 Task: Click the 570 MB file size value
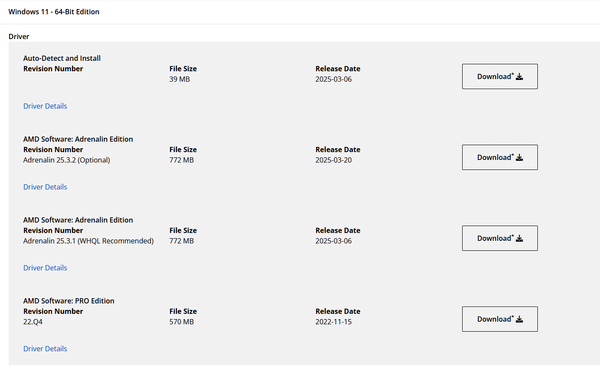(x=182, y=322)
